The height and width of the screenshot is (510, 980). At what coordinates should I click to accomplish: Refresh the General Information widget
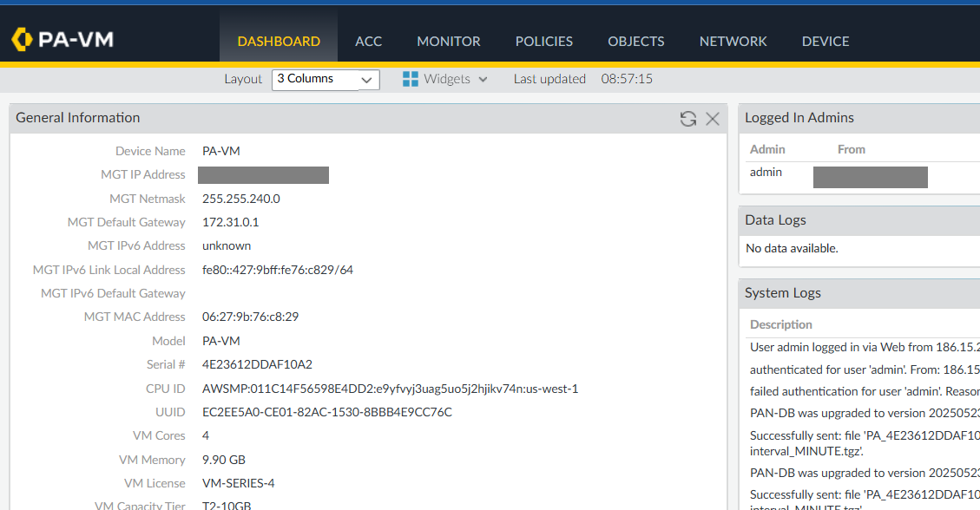click(x=688, y=119)
